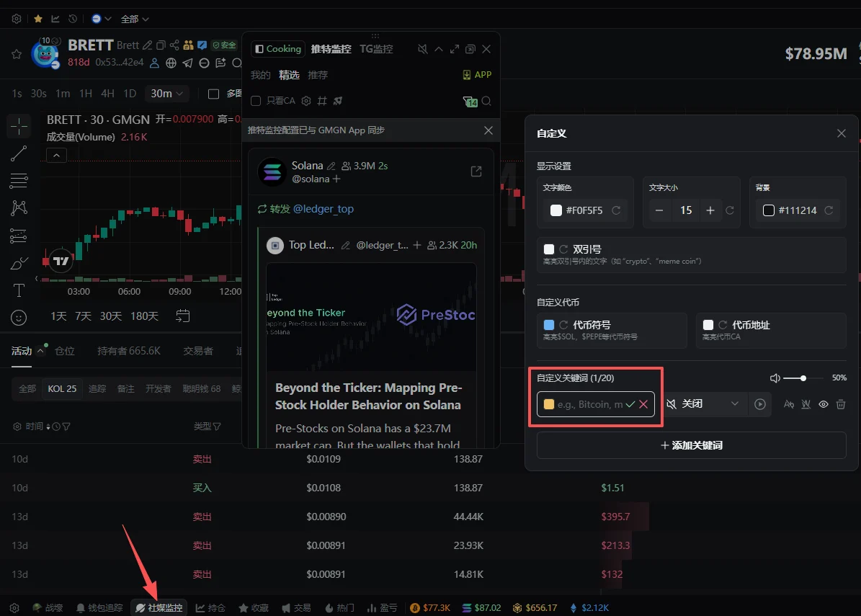The height and width of the screenshot is (616, 861).
Task: Preview the keyword alert sound
Action: [760, 404]
